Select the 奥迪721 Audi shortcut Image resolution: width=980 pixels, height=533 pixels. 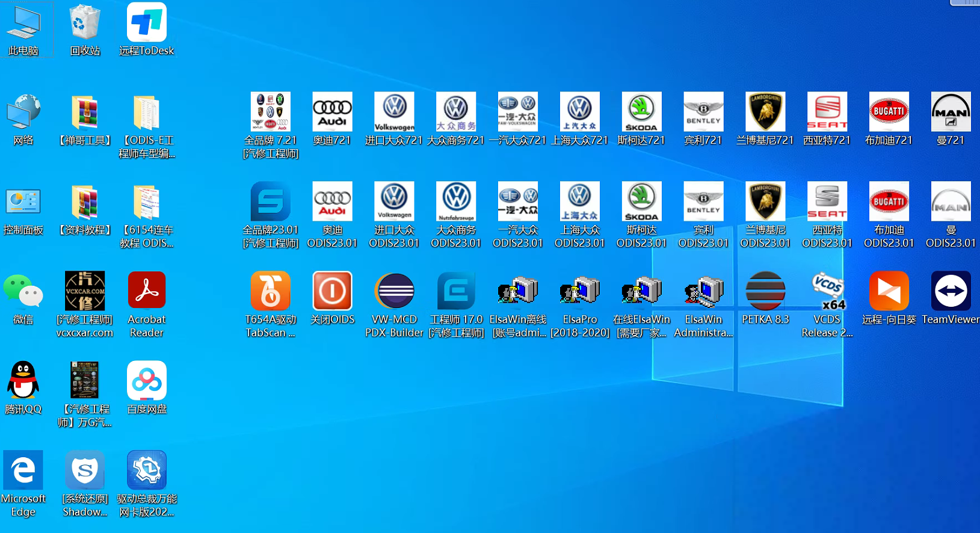tap(332, 112)
